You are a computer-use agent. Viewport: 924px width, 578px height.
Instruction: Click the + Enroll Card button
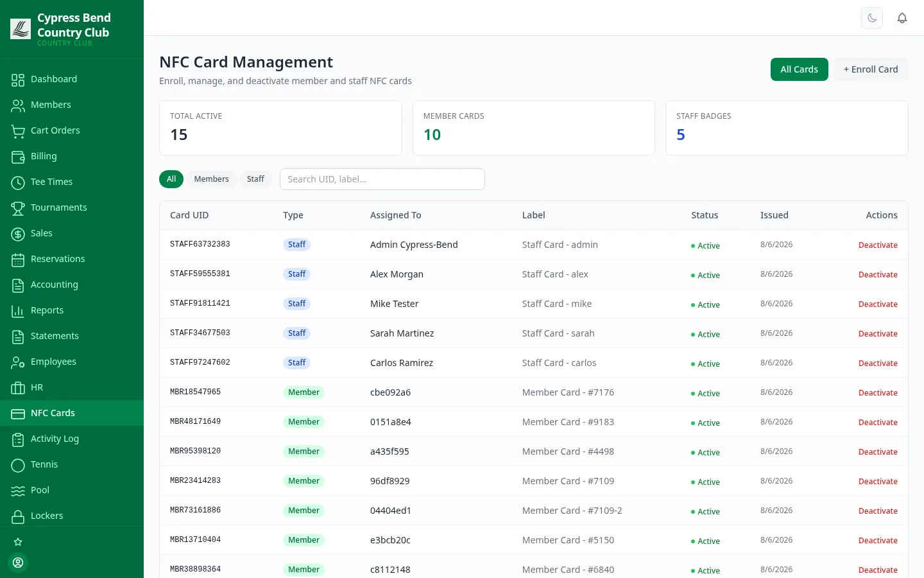point(871,69)
